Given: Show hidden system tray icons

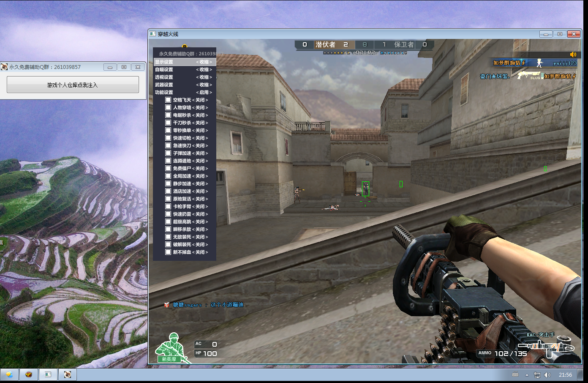Looking at the screenshot, I should pyautogui.click(x=527, y=375).
